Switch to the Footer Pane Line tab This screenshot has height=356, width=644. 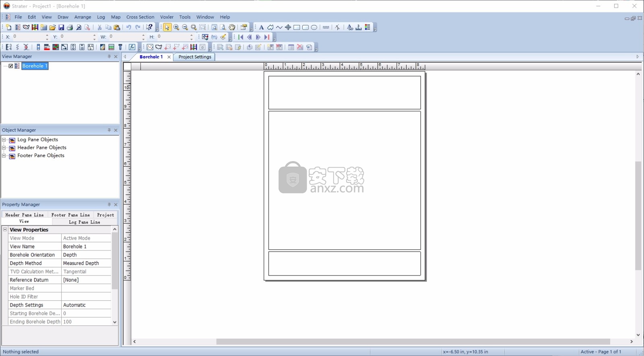[x=70, y=215]
